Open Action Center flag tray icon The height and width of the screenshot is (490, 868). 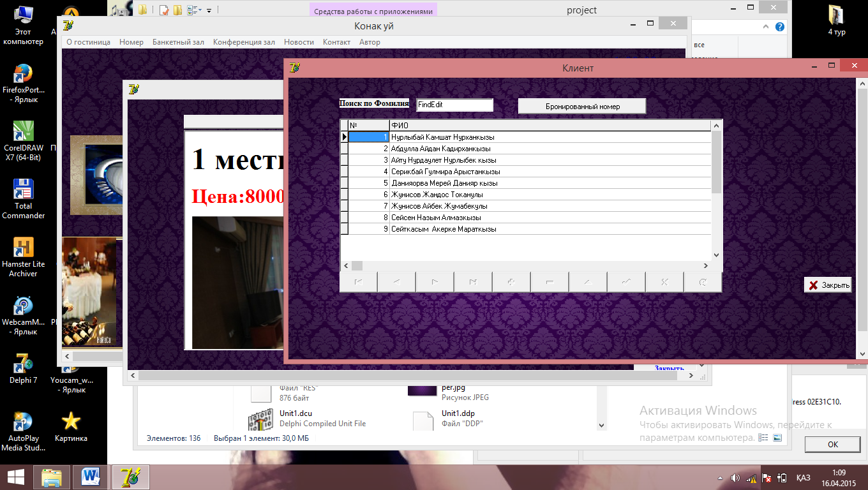[x=767, y=478]
